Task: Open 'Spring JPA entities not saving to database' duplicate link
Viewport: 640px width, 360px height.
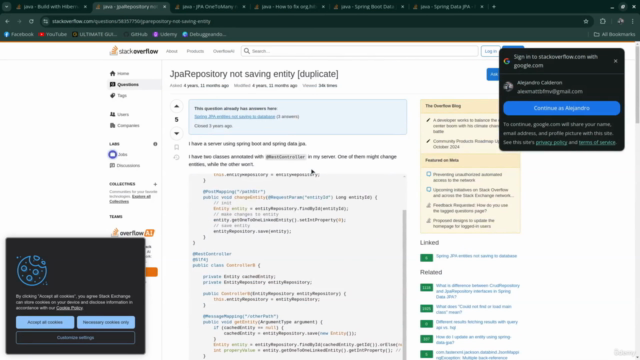Action: [x=235, y=117]
